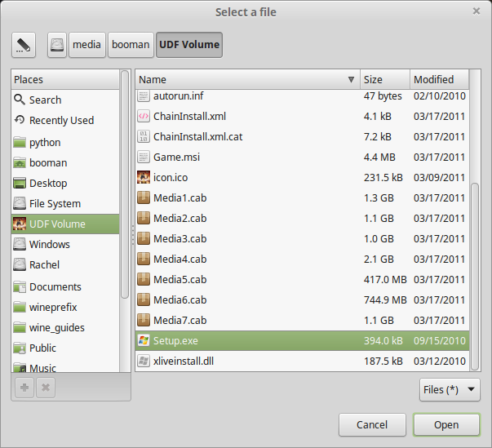The width and height of the screenshot is (492, 448).
Task: Click the python folder icon
Action: pyautogui.click(x=20, y=142)
